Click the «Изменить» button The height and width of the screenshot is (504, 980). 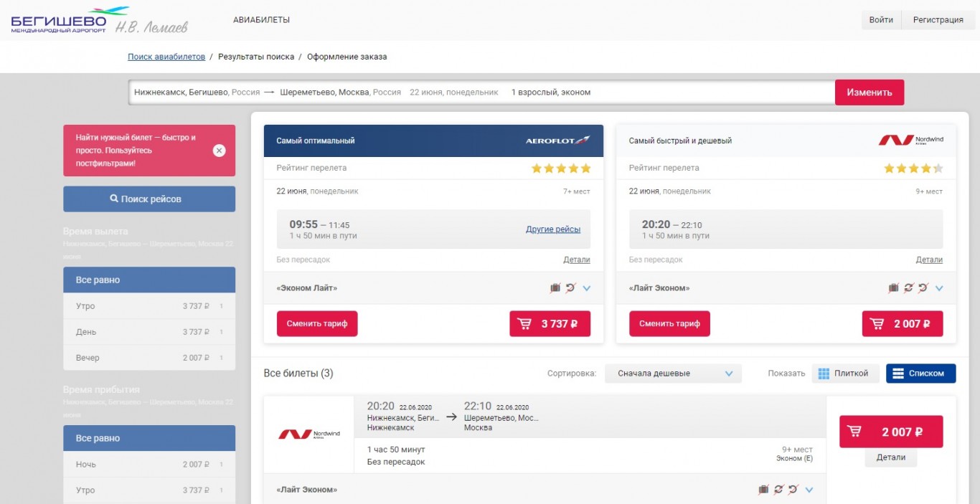(x=870, y=92)
